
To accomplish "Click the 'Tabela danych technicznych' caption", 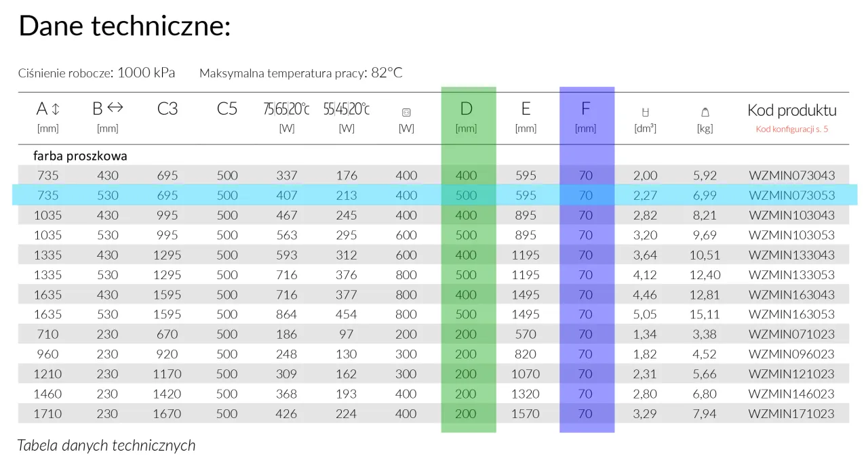I will click(x=106, y=445).
